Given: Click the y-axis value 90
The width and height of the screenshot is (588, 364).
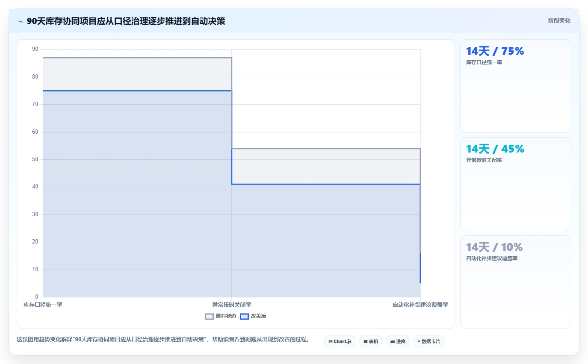Looking at the screenshot, I should click(x=35, y=49).
